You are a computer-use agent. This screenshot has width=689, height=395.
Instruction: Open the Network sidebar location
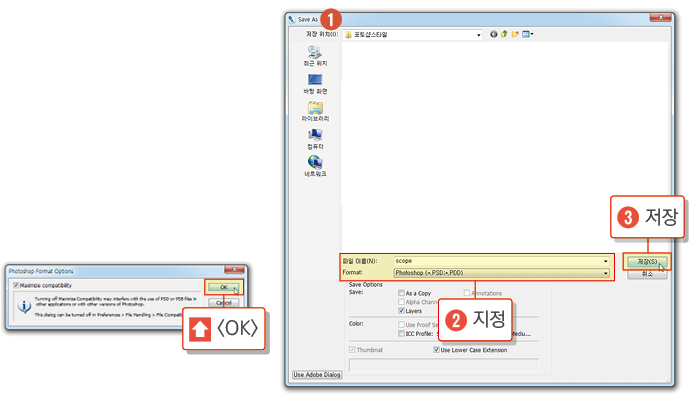click(x=315, y=166)
